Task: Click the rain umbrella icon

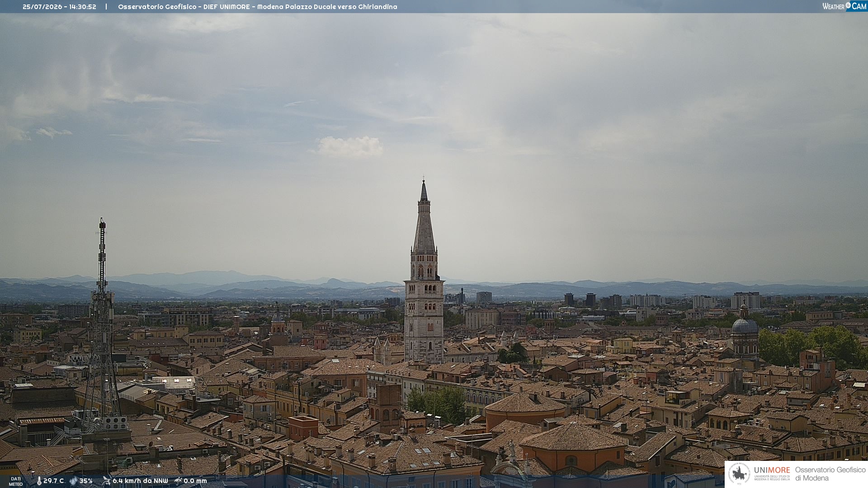Action: 178,481
